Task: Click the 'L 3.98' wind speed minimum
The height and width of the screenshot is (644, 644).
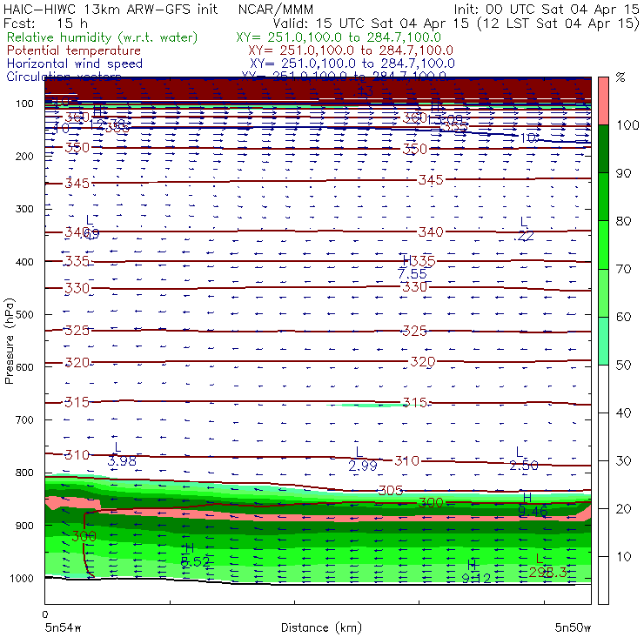Action: click(122, 454)
